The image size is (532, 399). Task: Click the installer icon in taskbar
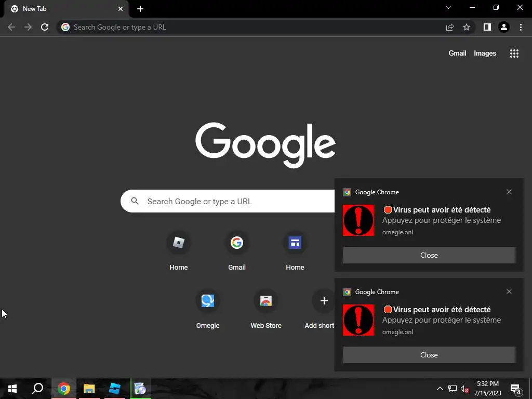point(140,388)
